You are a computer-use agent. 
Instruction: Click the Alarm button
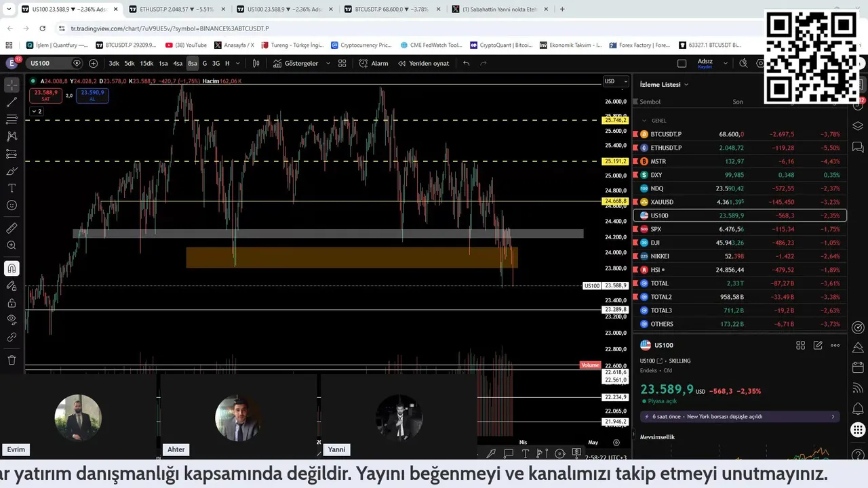coord(374,63)
